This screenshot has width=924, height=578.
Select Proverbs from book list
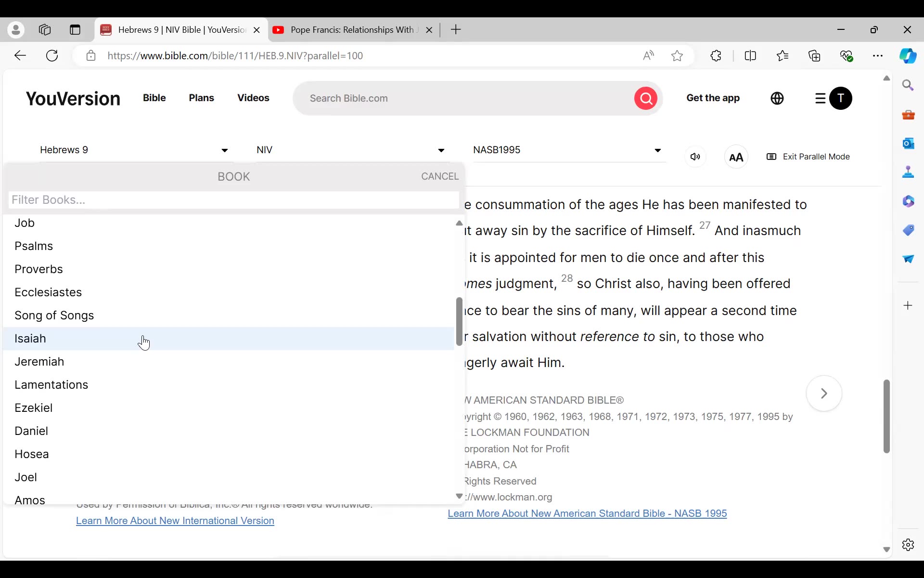[x=229, y=269]
